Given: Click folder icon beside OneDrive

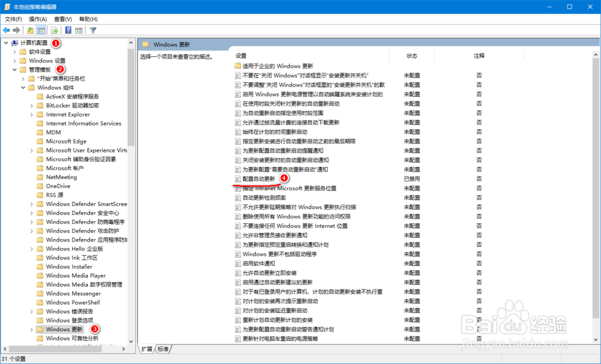Looking at the screenshot, I should tap(40, 186).
